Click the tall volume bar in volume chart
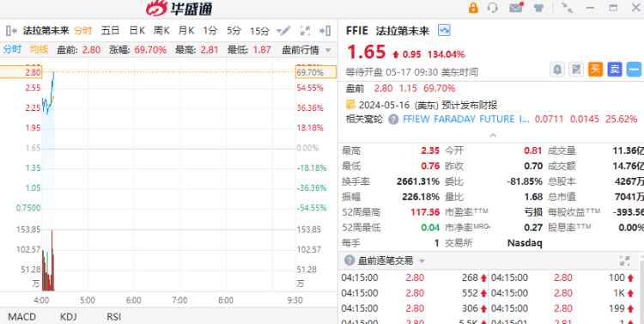 point(52,260)
